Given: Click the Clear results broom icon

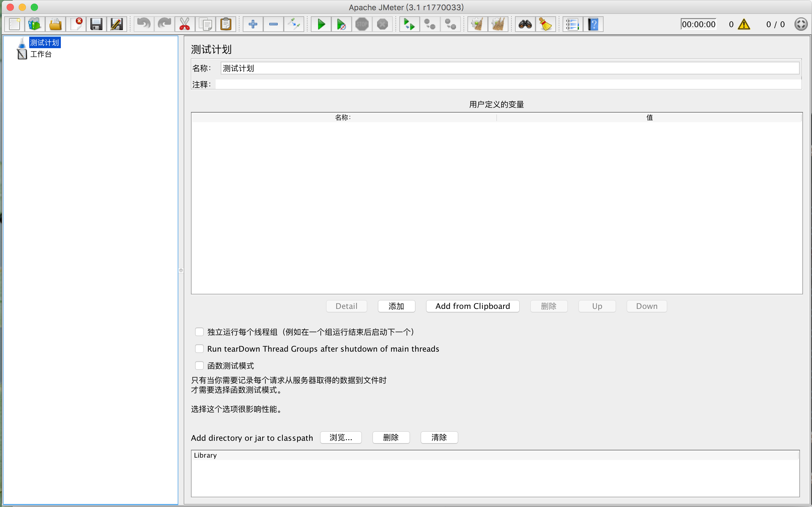Looking at the screenshot, I should pyautogui.click(x=478, y=24).
